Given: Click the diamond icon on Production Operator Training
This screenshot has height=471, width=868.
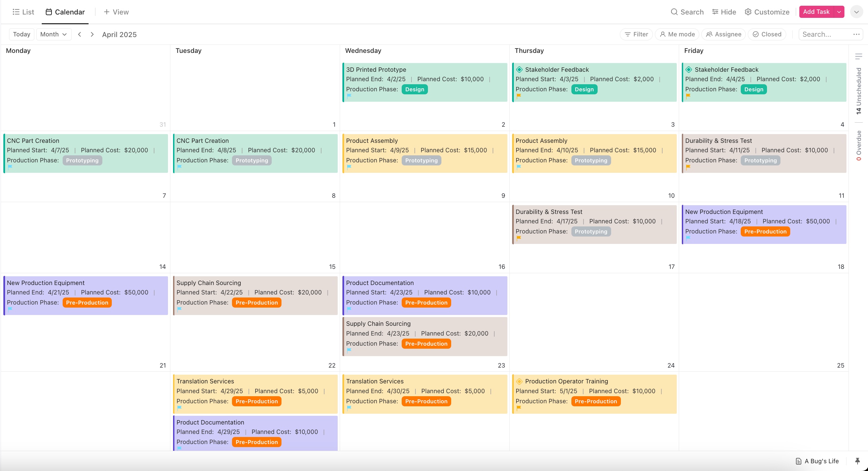Looking at the screenshot, I should [519, 381].
